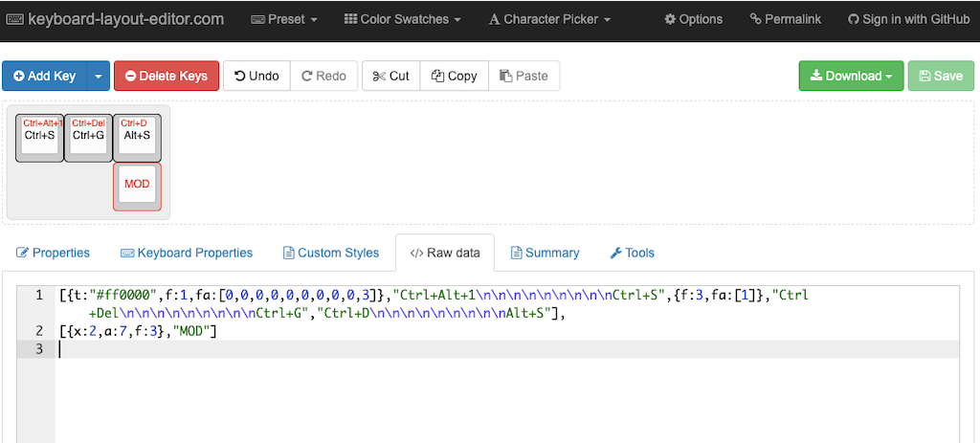This screenshot has height=443, width=980.
Task: Click the GitHub icon in the navbar
Action: point(853,19)
